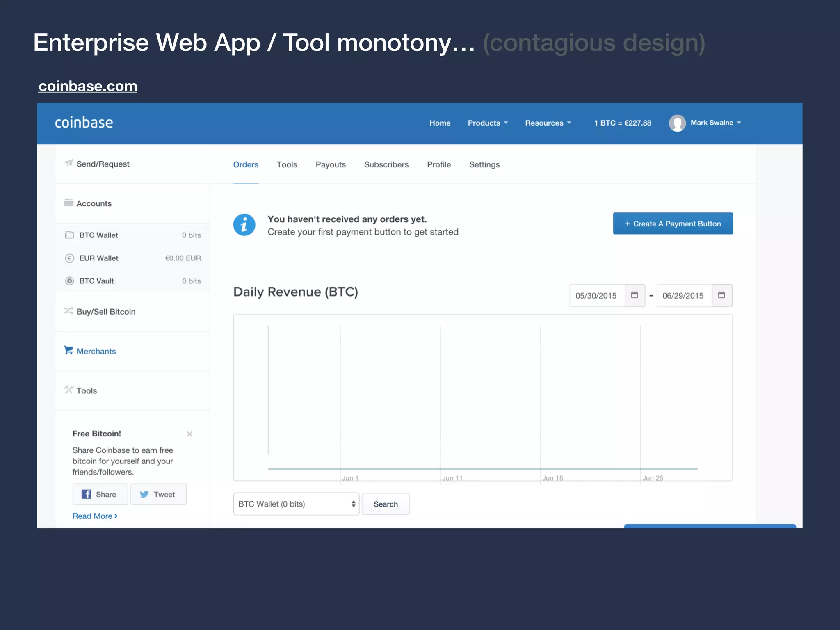Expand the Products dropdown menu
Screen dimensions: 840x630
[x=488, y=123]
